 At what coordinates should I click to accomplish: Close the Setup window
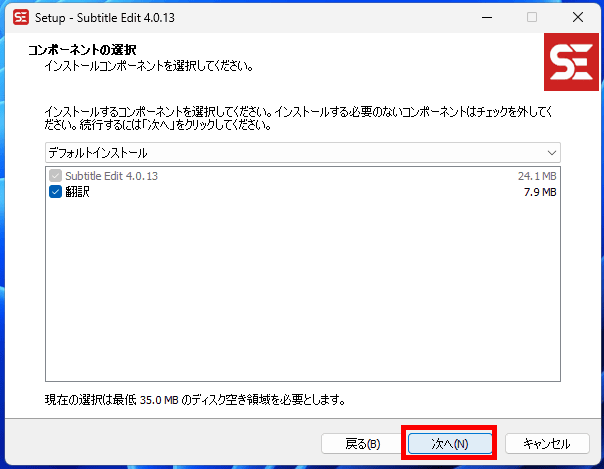pyautogui.click(x=578, y=17)
